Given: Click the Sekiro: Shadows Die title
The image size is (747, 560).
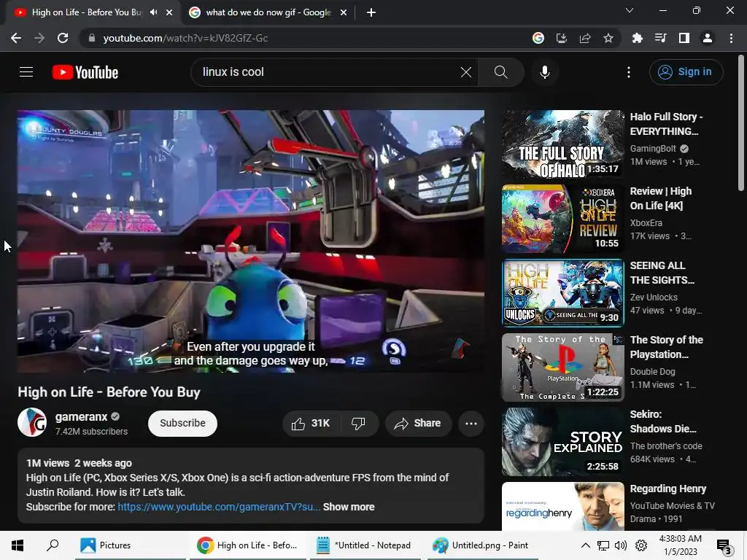Looking at the screenshot, I should [x=663, y=421].
